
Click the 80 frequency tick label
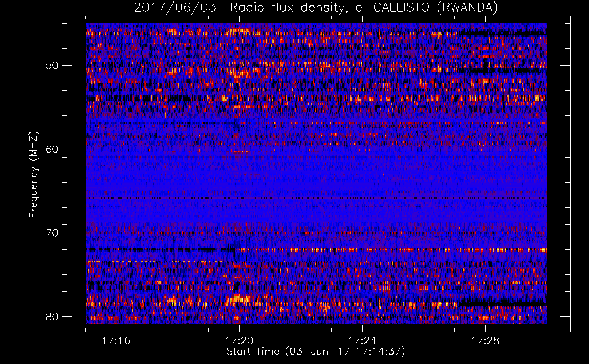52,317
